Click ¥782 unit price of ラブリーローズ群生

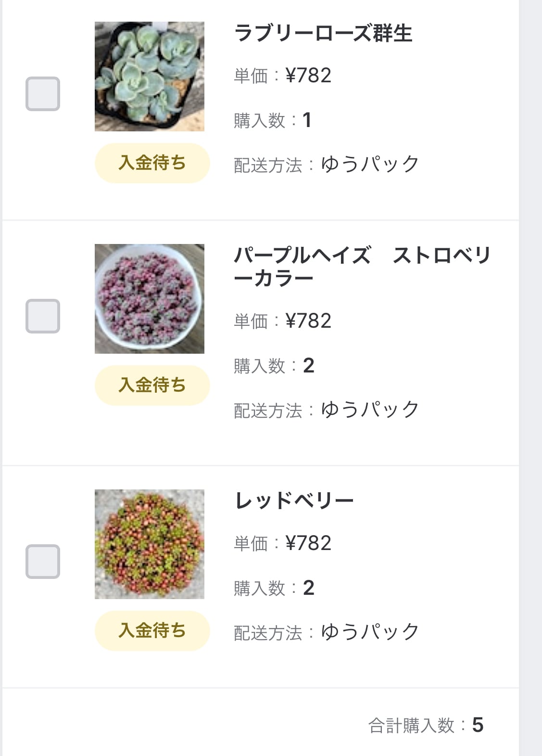click(308, 76)
